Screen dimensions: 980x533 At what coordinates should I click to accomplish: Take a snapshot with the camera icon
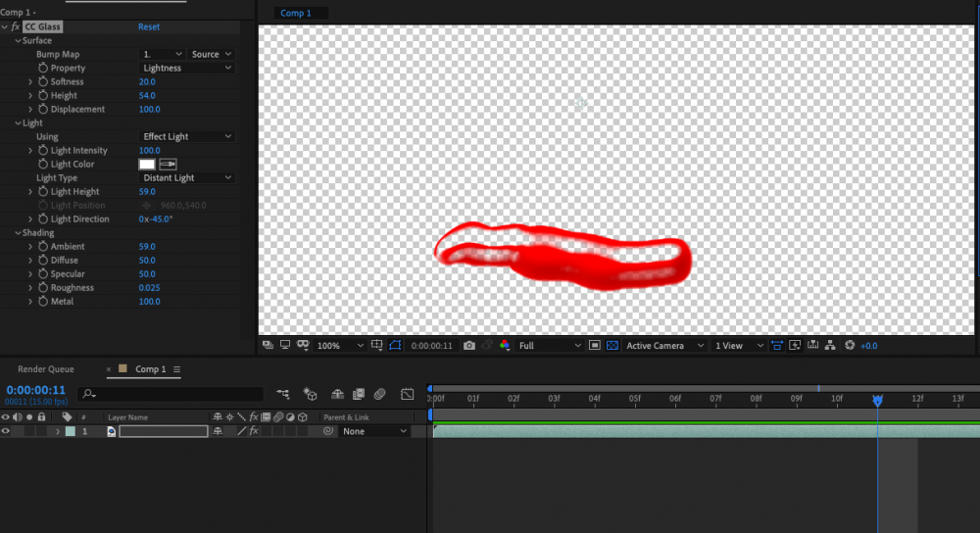point(469,346)
